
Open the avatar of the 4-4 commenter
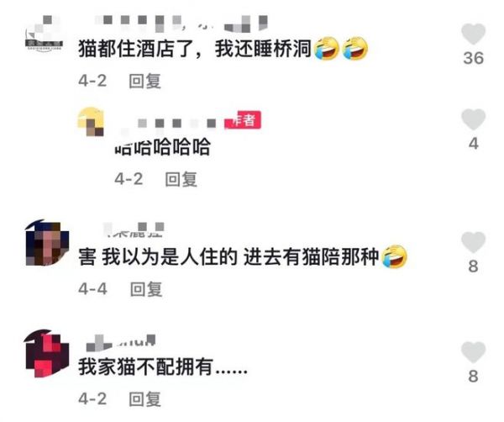pos(47,243)
